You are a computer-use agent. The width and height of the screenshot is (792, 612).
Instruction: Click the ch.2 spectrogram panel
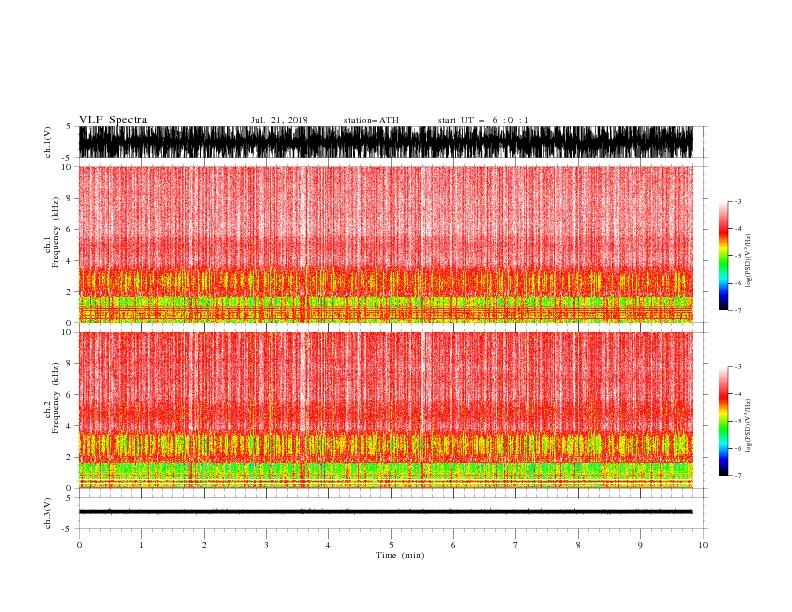tap(386, 410)
